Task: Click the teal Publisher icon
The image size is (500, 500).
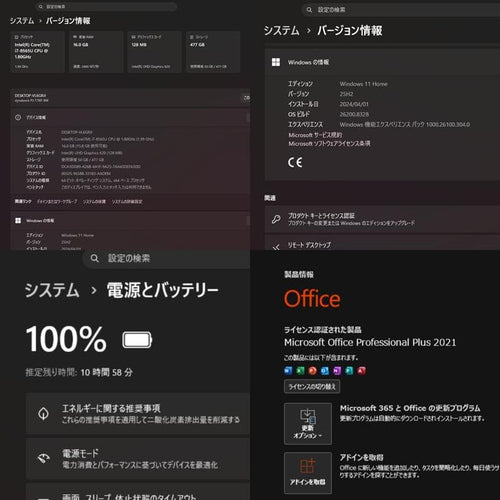Action: (349, 371)
